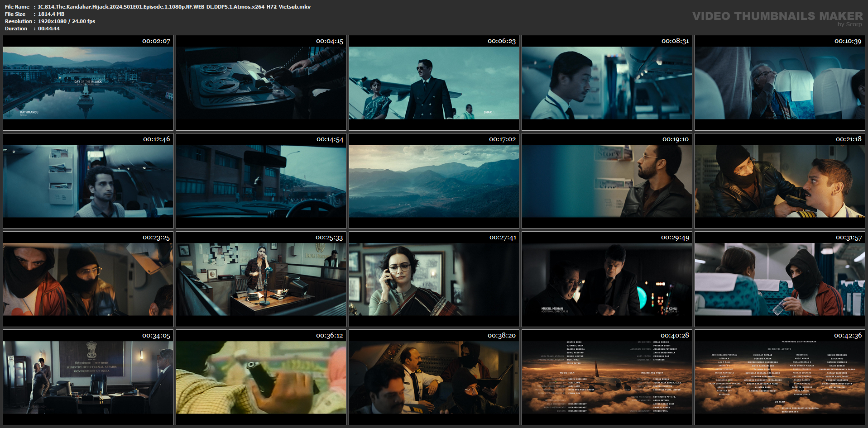Select the thumbnail at 00:36:12

261,377
